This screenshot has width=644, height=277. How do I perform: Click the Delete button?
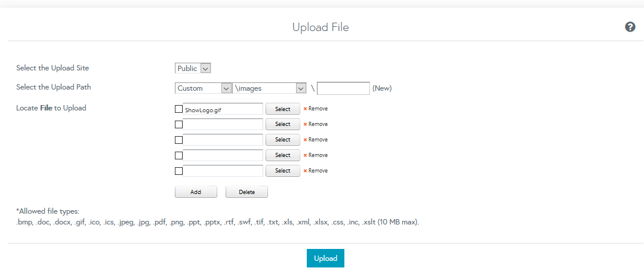246,192
